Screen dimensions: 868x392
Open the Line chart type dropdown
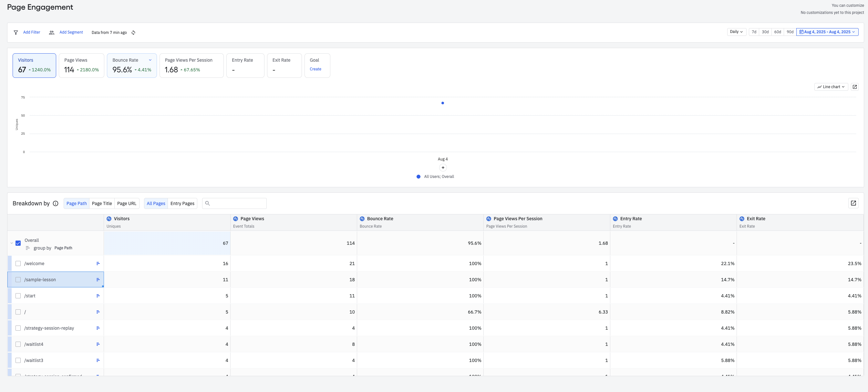831,87
